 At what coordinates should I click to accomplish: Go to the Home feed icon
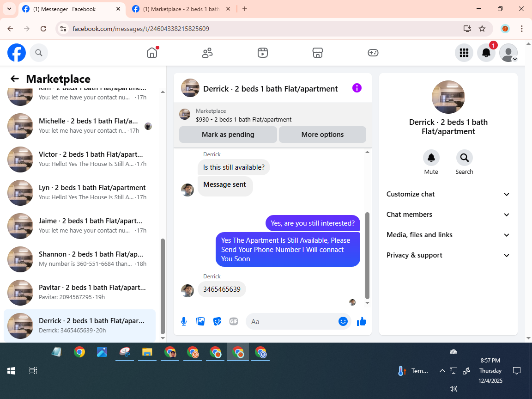pos(152,53)
